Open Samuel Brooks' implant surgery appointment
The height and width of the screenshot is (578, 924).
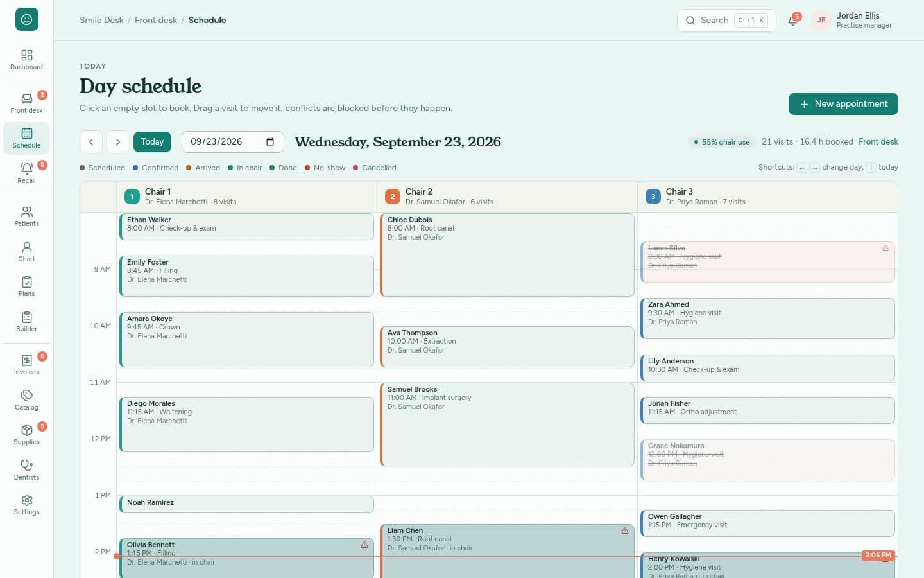tap(507, 425)
